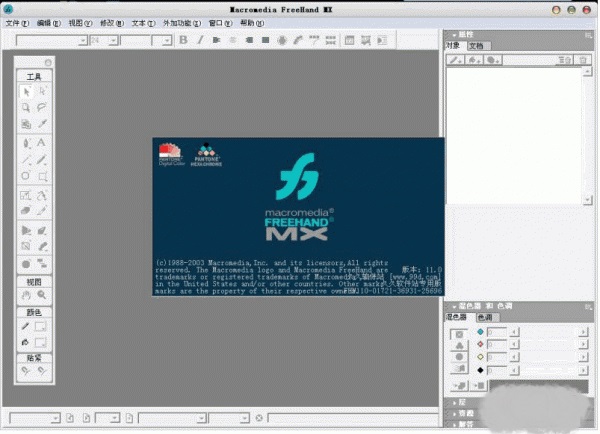Select the Hand tool under 视图
Image resolution: width=600 pixels, height=434 pixels.
(26, 296)
